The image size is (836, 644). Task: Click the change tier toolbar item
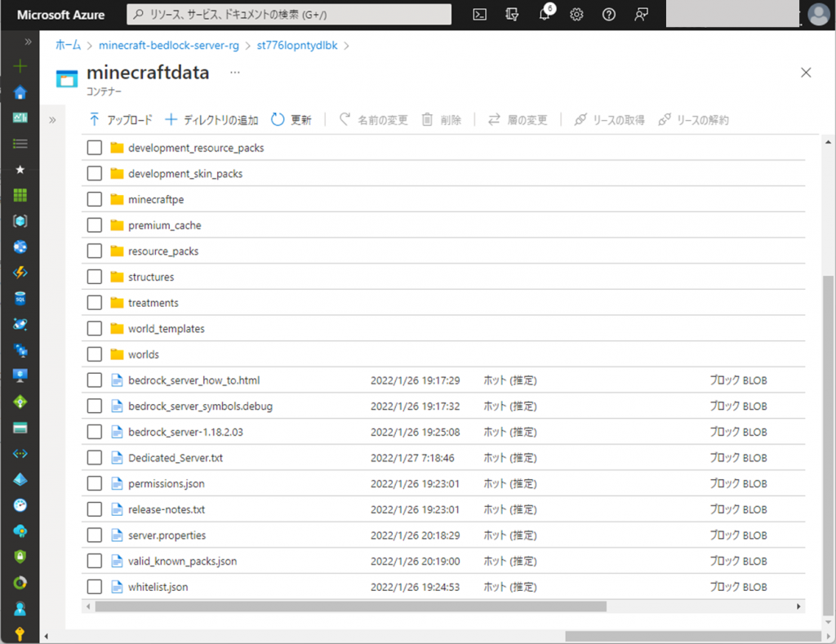(518, 119)
